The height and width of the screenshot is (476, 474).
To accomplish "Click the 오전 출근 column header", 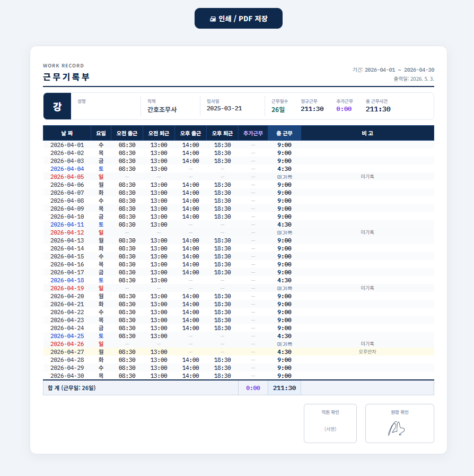I will pos(127,133).
